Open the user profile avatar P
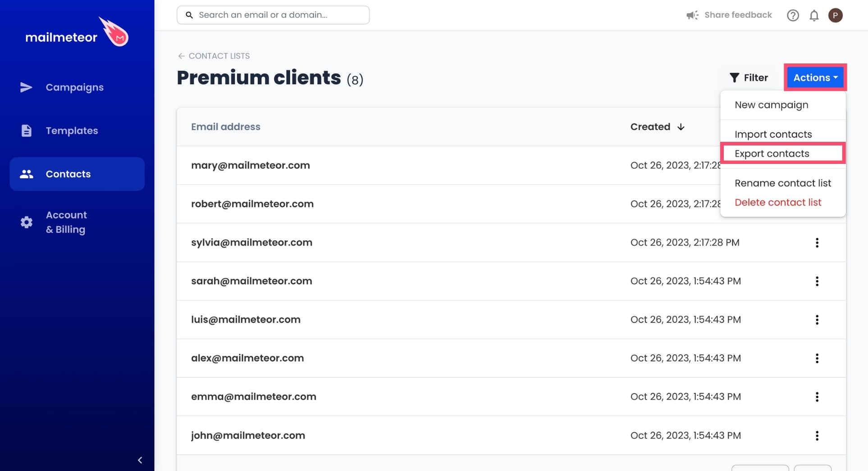 click(x=836, y=15)
